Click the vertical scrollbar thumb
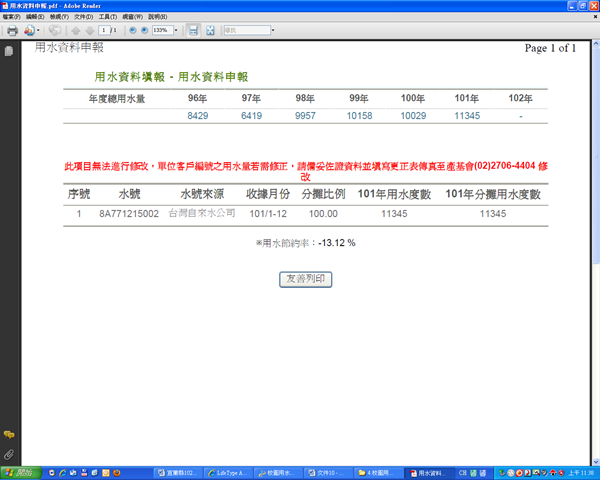This screenshot has width=600, height=480. pos(596,155)
